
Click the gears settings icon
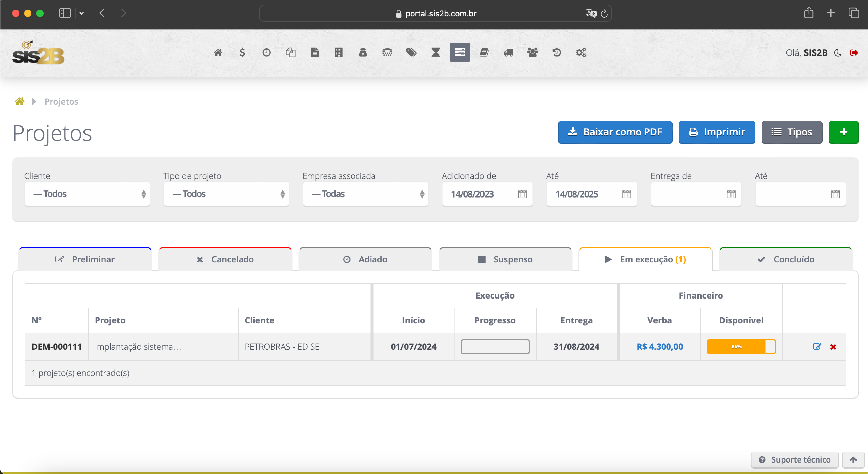click(581, 53)
